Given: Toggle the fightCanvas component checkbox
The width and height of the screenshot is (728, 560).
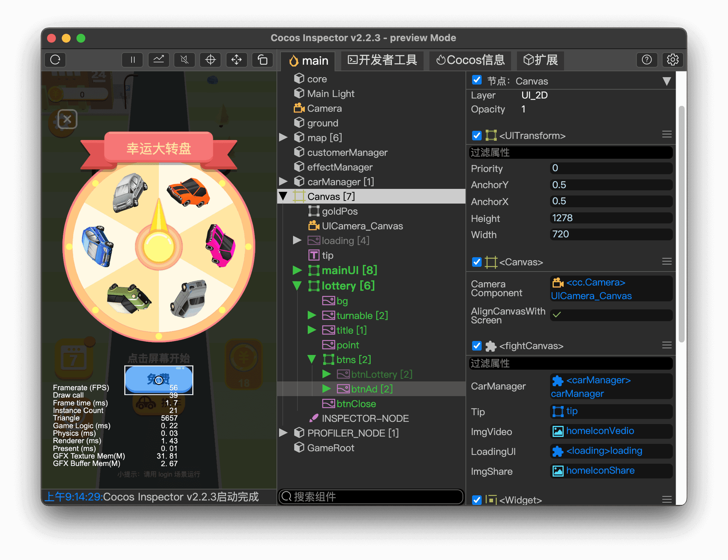Looking at the screenshot, I should coord(477,346).
